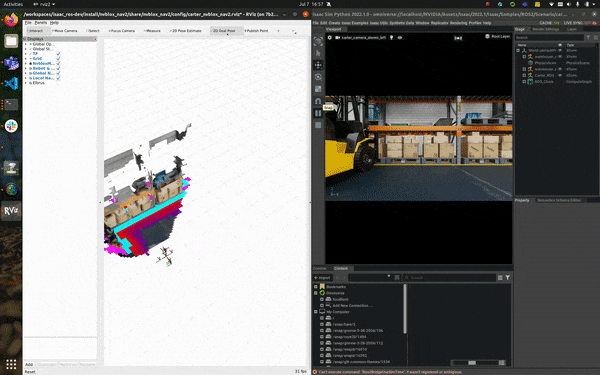The width and height of the screenshot is (600, 375).
Task: Open the Synthetic Data menu
Action: click(x=401, y=23)
